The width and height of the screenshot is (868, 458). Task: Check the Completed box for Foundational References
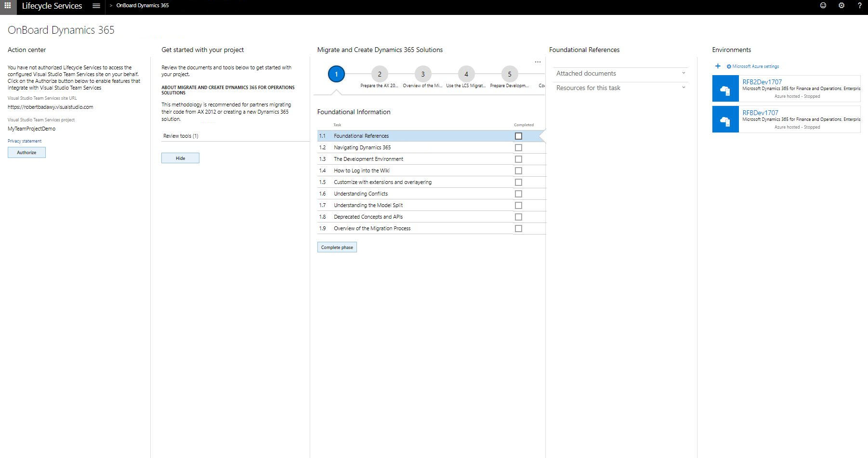(x=518, y=136)
